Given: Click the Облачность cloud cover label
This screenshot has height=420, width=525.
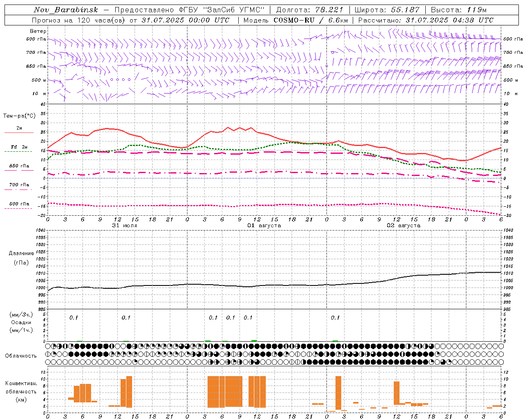Looking at the screenshot, I should (x=21, y=356).
